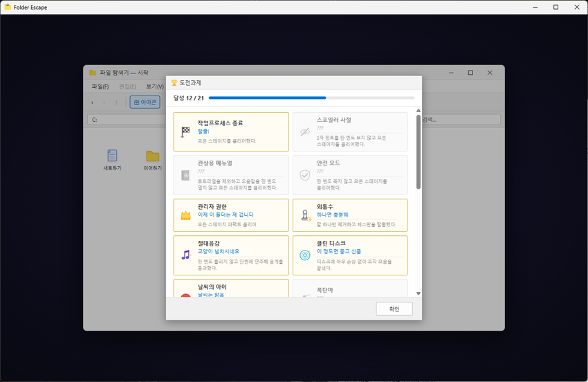Click the C: address bar in the explorer
The image size is (588, 382).
(x=126, y=120)
